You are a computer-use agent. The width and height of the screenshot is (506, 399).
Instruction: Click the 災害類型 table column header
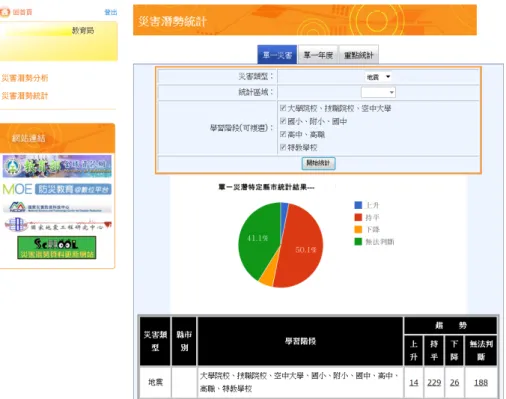(x=155, y=341)
